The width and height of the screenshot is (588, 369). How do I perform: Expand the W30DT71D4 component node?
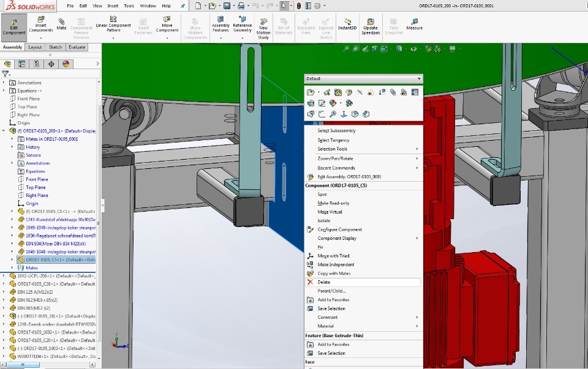[4, 356]
